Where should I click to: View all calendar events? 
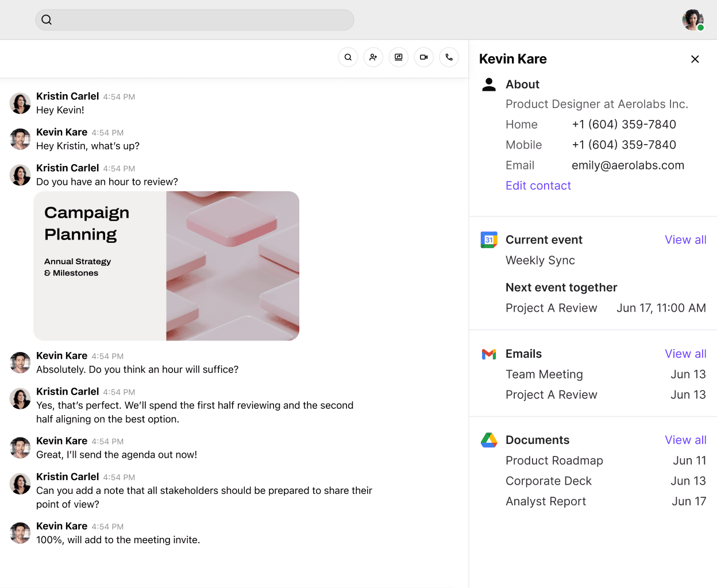click(685, 239)
